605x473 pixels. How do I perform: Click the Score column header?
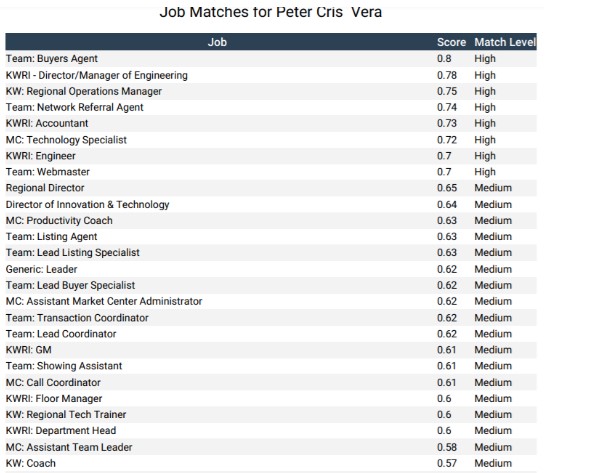(451, 42)
